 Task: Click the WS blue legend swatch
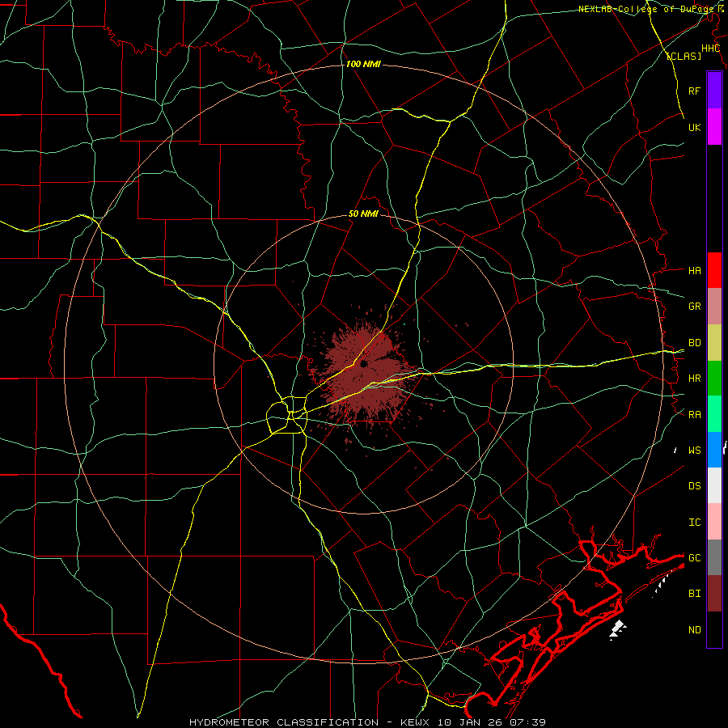pyautogui.click(x=714, y=450)
